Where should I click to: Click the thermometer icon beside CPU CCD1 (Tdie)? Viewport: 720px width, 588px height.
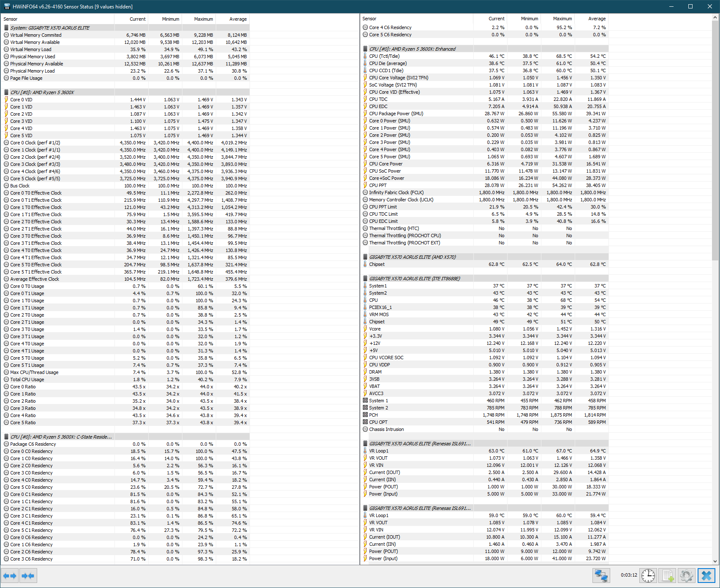(365, 70)
